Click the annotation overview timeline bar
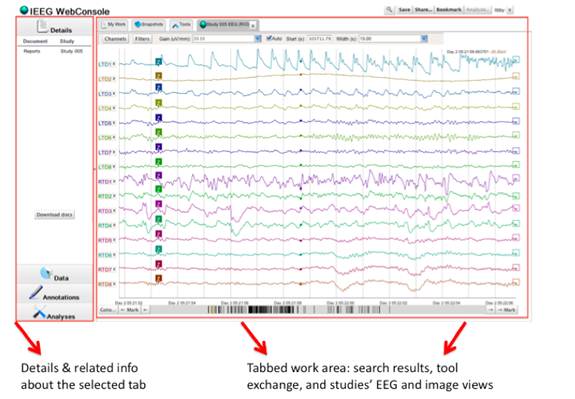This screenshot has width=575, height=399. click(x=318, y=310)
